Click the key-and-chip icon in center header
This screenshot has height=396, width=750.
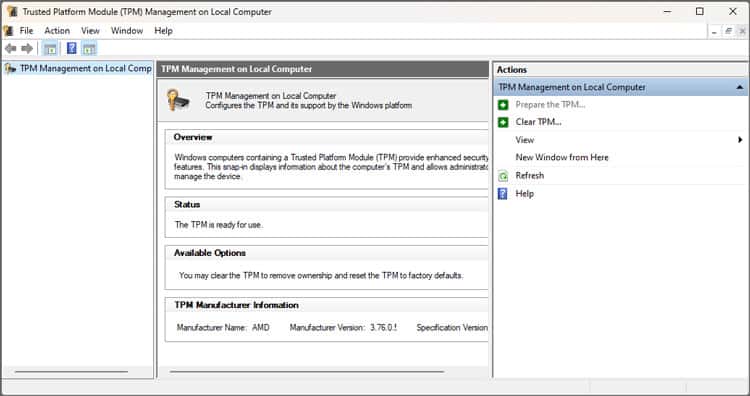[x=178, y=100]
